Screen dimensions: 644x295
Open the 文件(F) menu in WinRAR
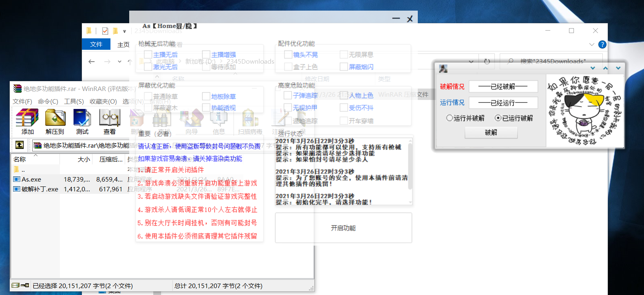[22, 101]
